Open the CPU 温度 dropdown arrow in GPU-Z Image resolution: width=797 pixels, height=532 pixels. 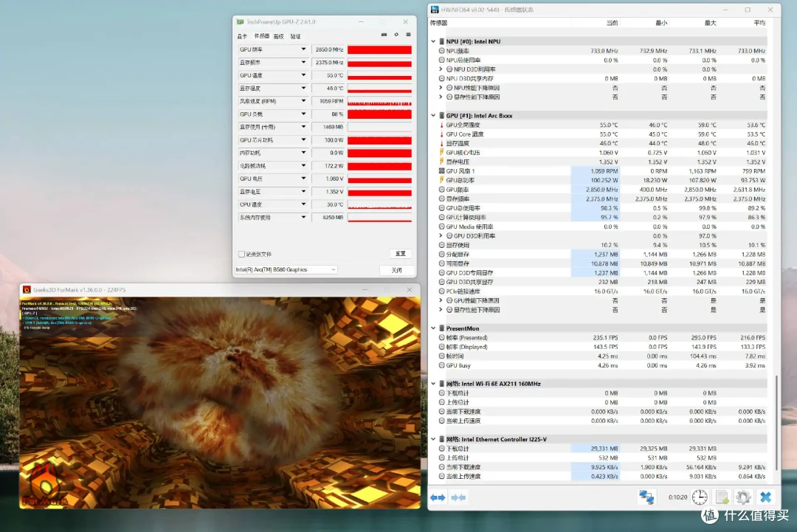(x=303, y=204)
